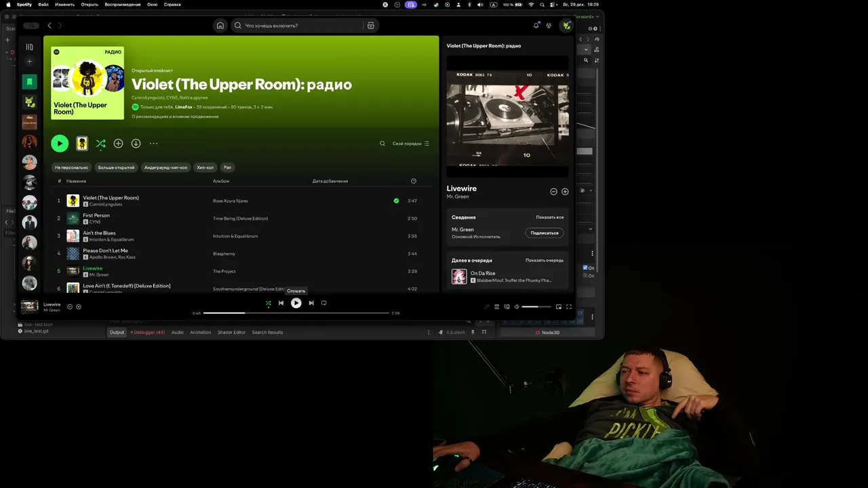Open the notifications bell

click(536, 26)
